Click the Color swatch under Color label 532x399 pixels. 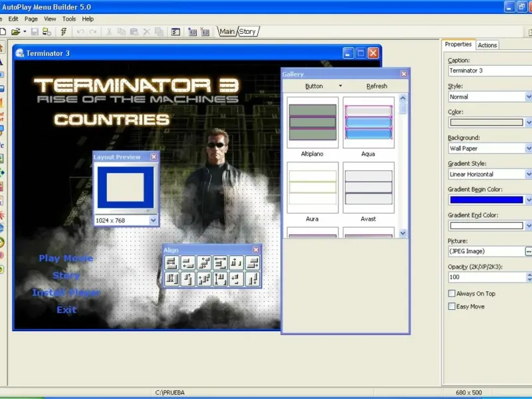click(x=486, y=122)
